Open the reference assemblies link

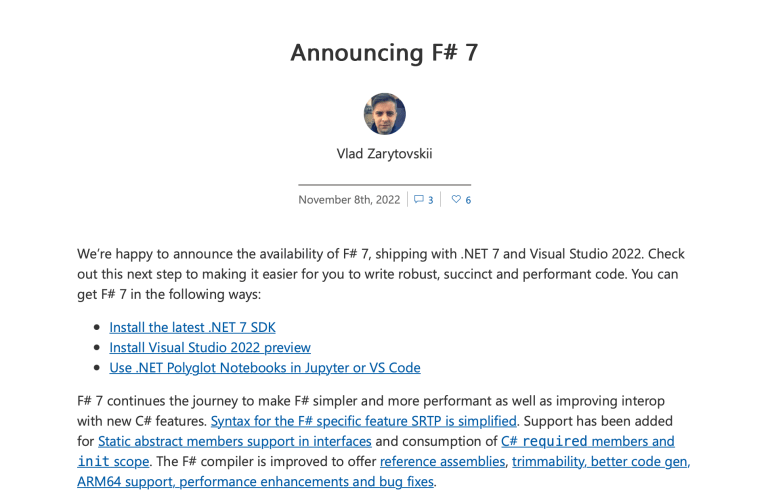point(443,461)
